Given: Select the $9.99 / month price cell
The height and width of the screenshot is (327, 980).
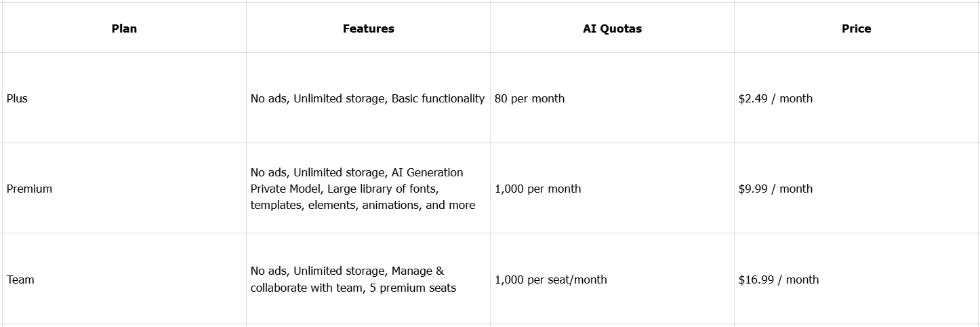Looking at the screenshot, I should (x=775, y=189).
